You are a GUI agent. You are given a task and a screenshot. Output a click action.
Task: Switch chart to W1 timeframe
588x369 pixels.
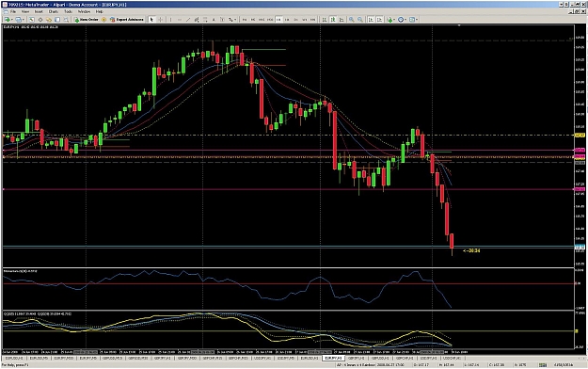click(x=305, y=20)
